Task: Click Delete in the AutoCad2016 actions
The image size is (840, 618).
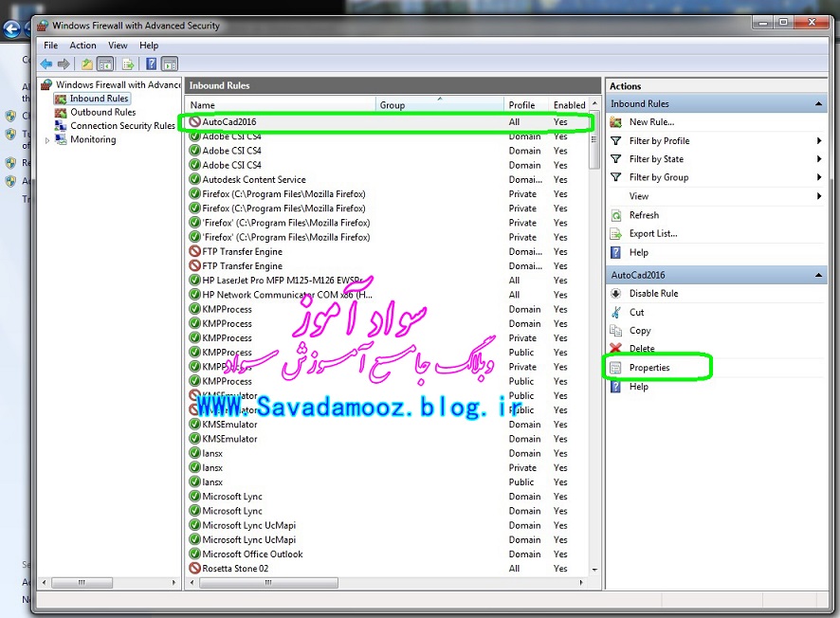Action: [x=642, y=348]
